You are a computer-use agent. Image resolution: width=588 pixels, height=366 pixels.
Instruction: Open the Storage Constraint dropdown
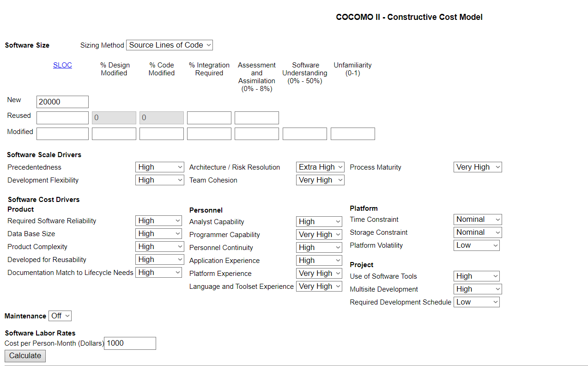[478, 232]
